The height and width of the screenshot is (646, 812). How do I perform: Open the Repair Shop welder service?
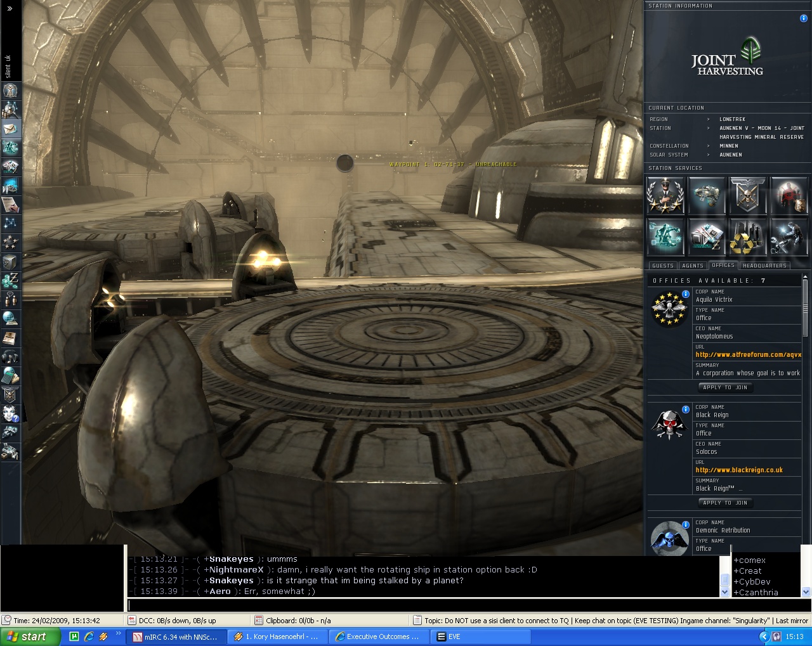coord(789,236)
